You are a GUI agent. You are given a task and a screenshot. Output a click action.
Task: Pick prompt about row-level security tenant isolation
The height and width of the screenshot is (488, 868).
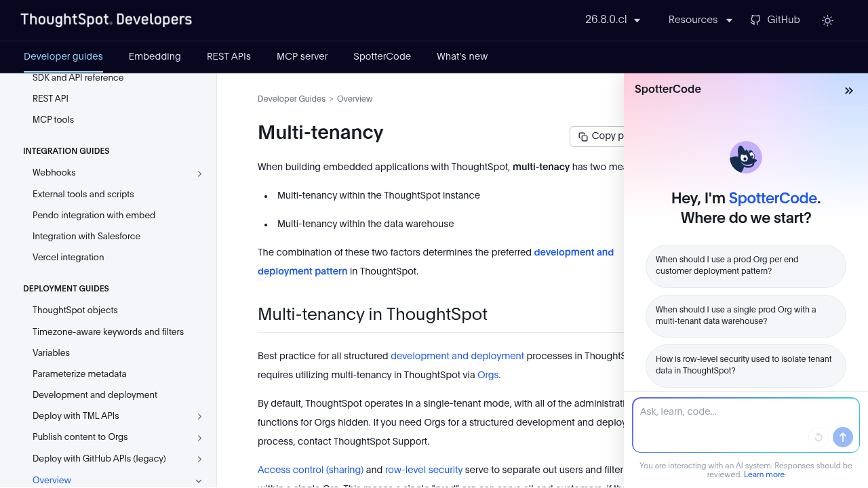(x=746, y=365)
